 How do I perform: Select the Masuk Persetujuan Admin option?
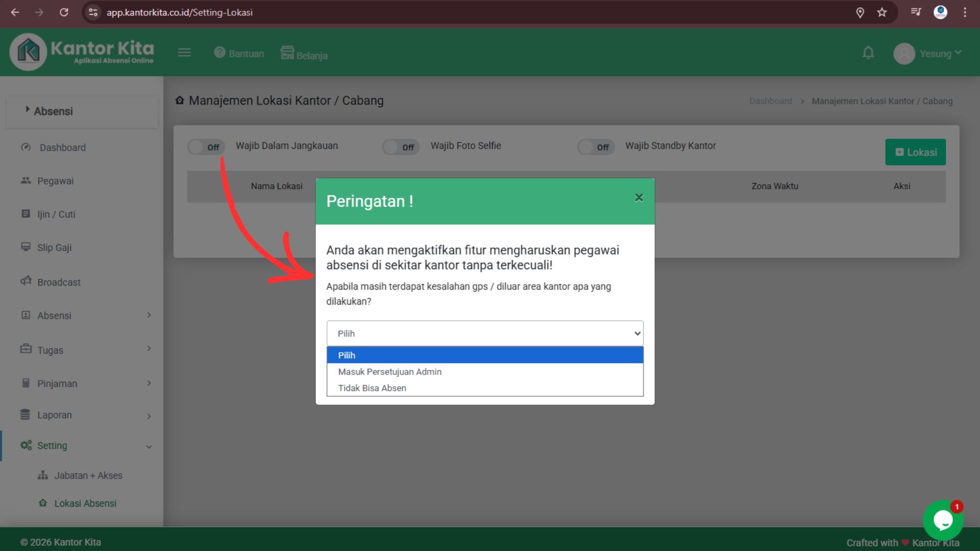(389, 372)
